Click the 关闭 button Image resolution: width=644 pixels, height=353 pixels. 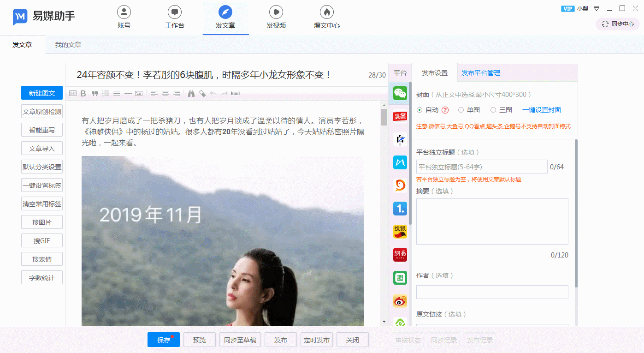click(x=353, y=340)
